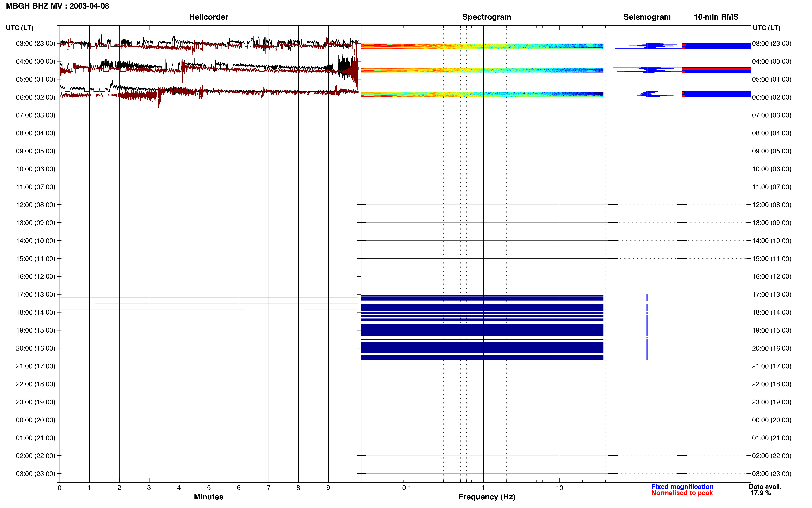The width and height of the screenshot is (812, 508).
Task: Click the '9' tick on Minutes axis
Action: [x=328, y=488]
